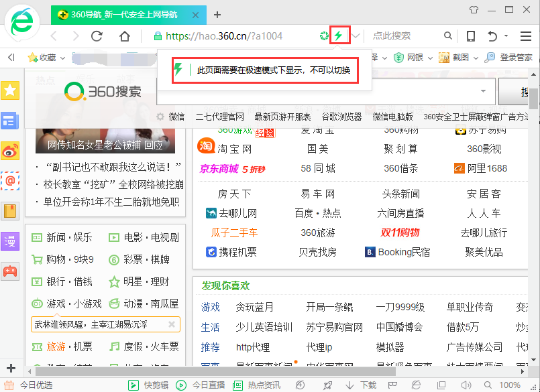Open the mobile device icon in toolbar
Image resolution: width=540 pixels, height=392 pixels.
tap(470, 36)
